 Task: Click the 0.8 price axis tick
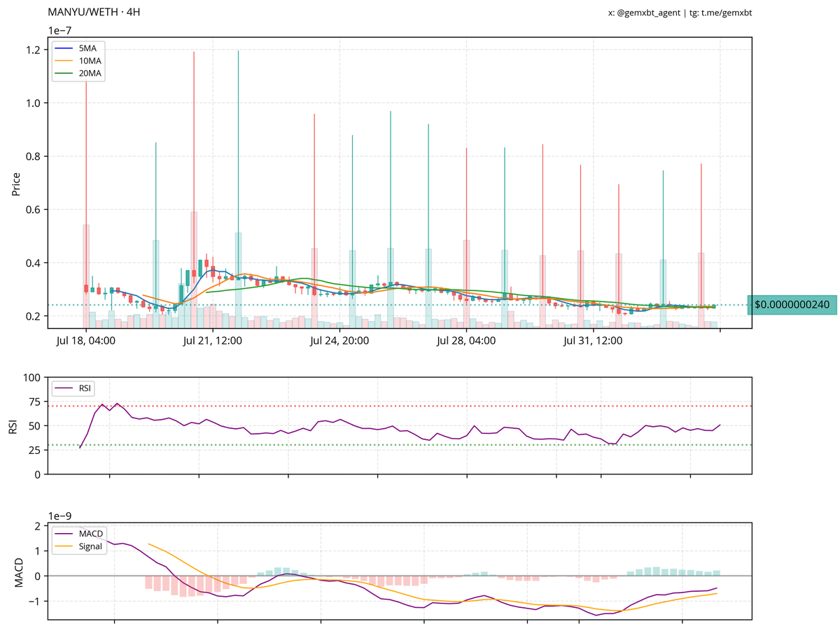pos(34,156)
